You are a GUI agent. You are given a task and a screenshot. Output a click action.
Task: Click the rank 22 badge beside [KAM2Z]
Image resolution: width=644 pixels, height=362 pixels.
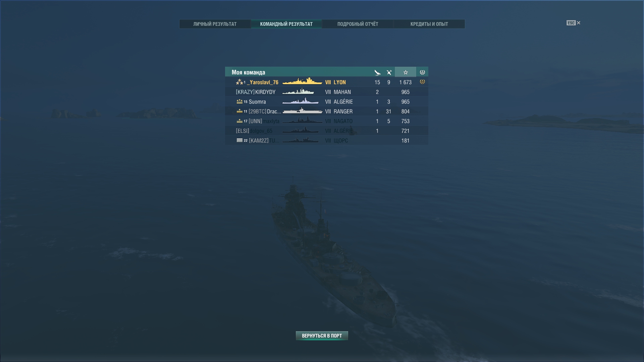click(242, 140)
